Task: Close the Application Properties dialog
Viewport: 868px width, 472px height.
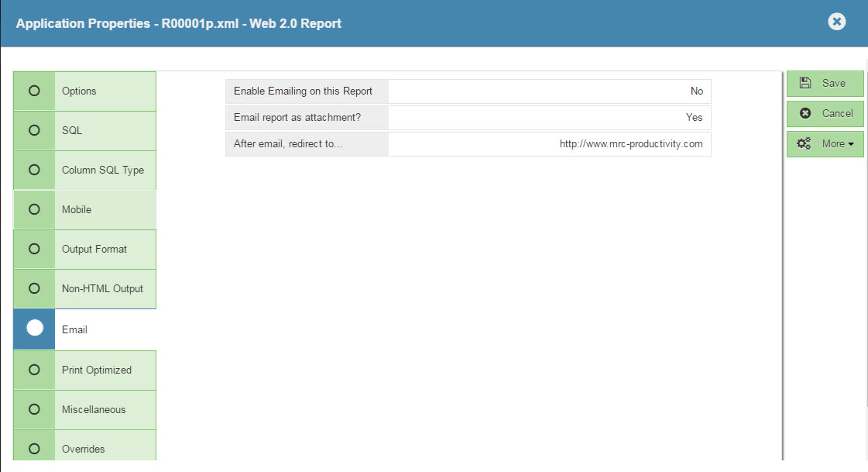Action: tap(836, 22)
